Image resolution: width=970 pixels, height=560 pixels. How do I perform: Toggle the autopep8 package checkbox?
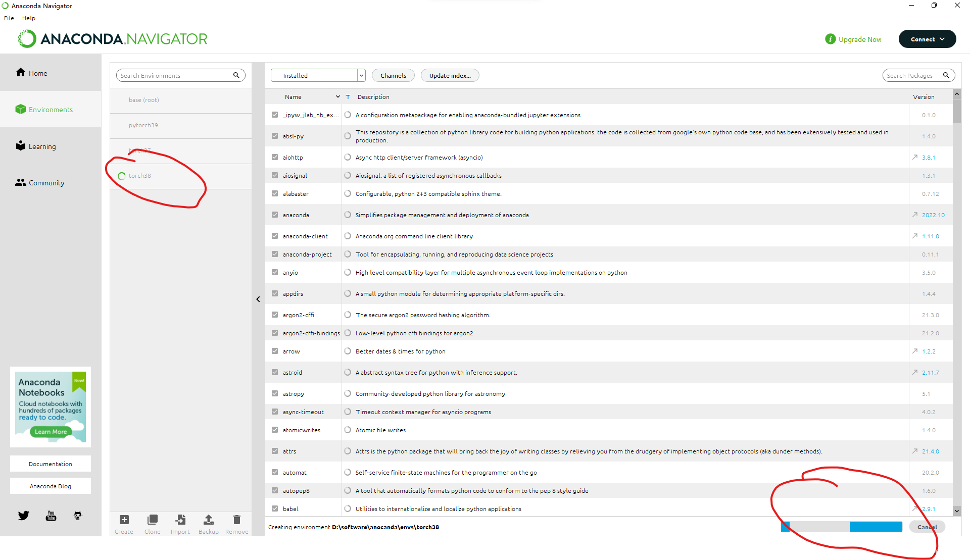coord(275,490)
